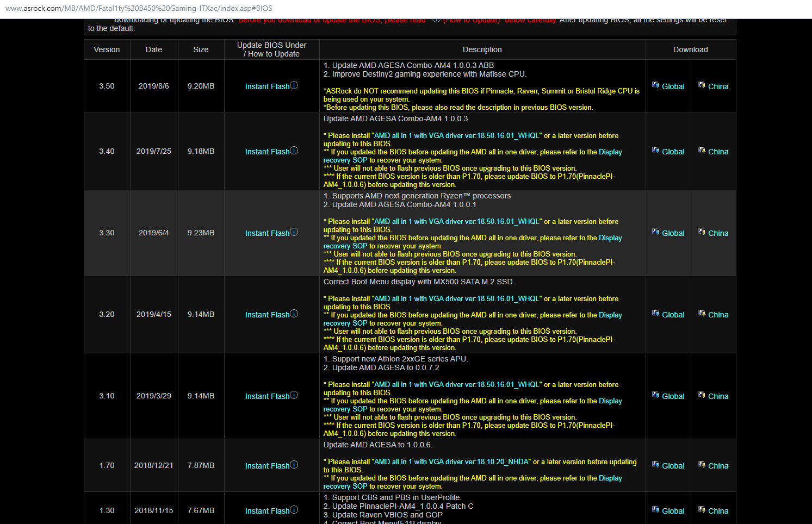The image size is (812, 524).
Task: Click the Global download icon for BIOS 3.30
Action: 656,232
